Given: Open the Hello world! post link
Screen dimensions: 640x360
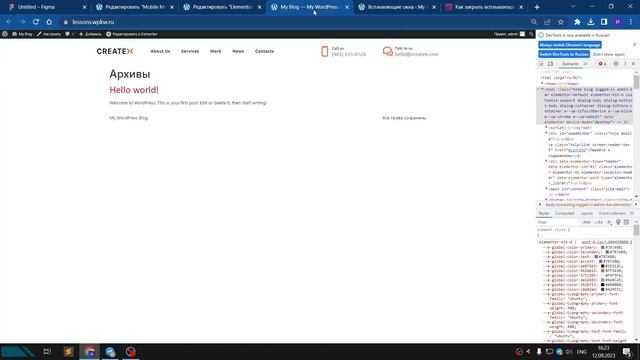Looking at the screenshot, I should point(134,90).
